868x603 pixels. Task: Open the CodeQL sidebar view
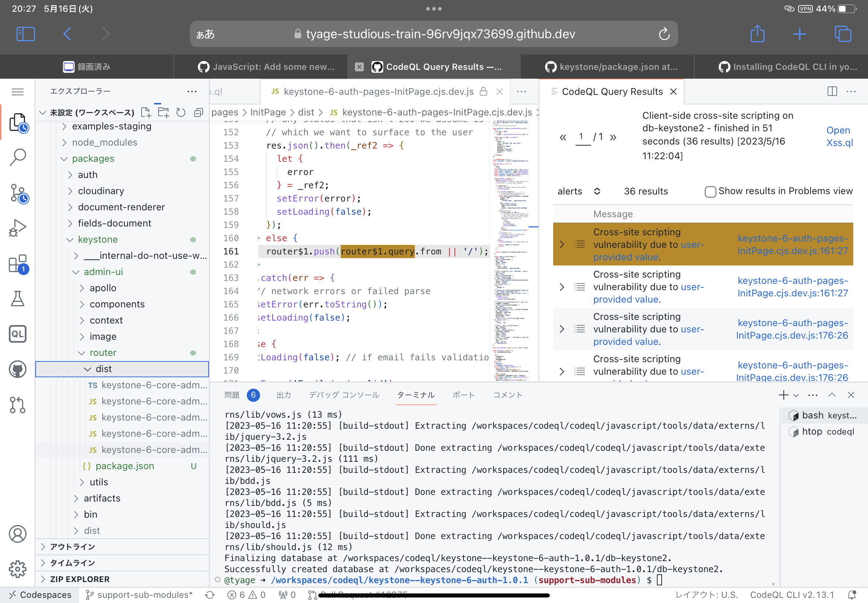pyautogui.click(x=17, y=333)
